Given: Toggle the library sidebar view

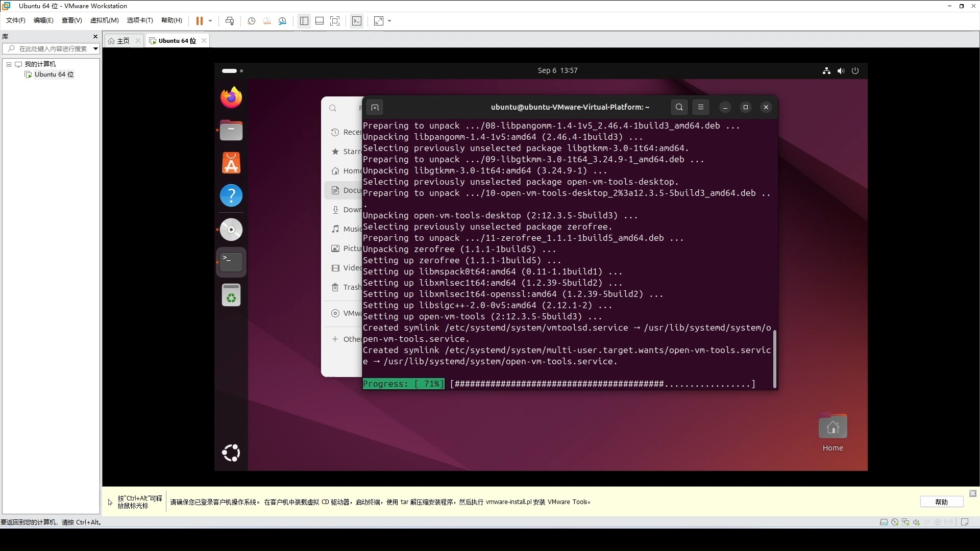Looking at the screenshot, I should [x=304, y=21].
